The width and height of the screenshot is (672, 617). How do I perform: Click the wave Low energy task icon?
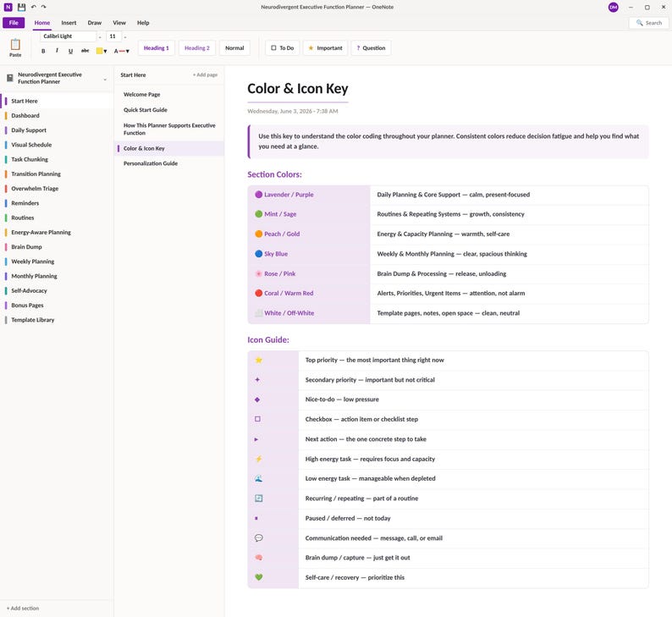point(258,478)
